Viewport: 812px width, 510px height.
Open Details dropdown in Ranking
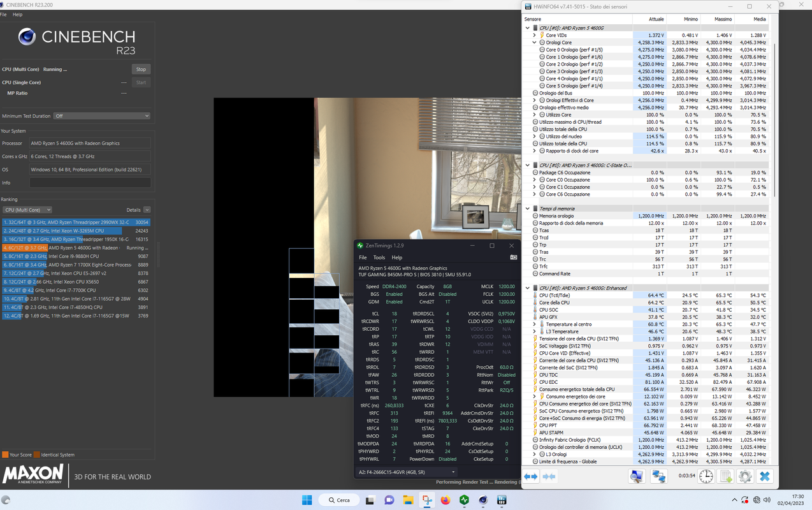(x=147, y=210)
